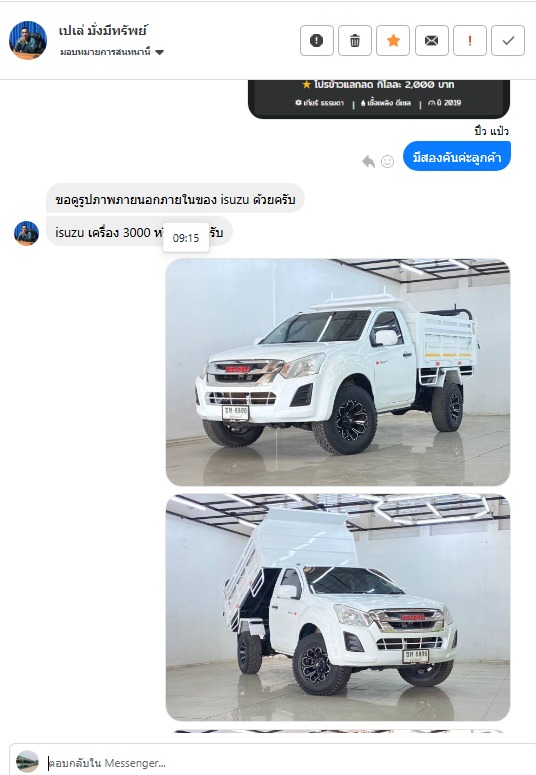Open the assign conversation dropdown

pyautogui.click(x=112, y=52)
